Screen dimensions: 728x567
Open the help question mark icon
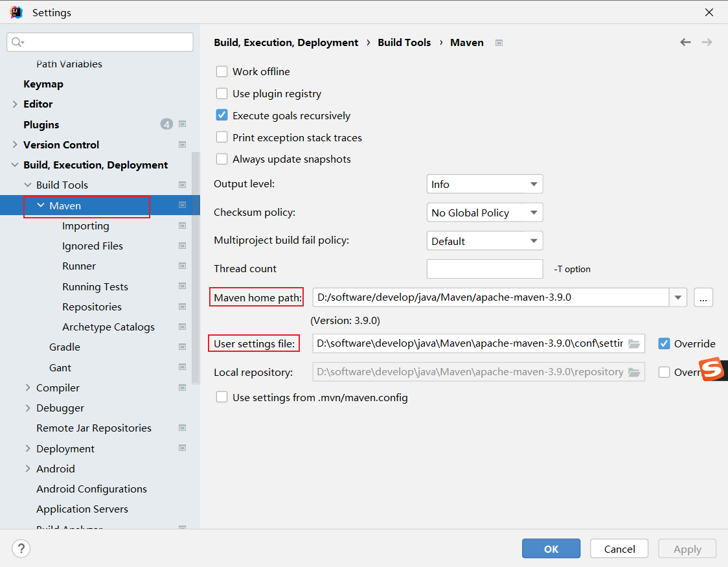(x=21, y=549)
